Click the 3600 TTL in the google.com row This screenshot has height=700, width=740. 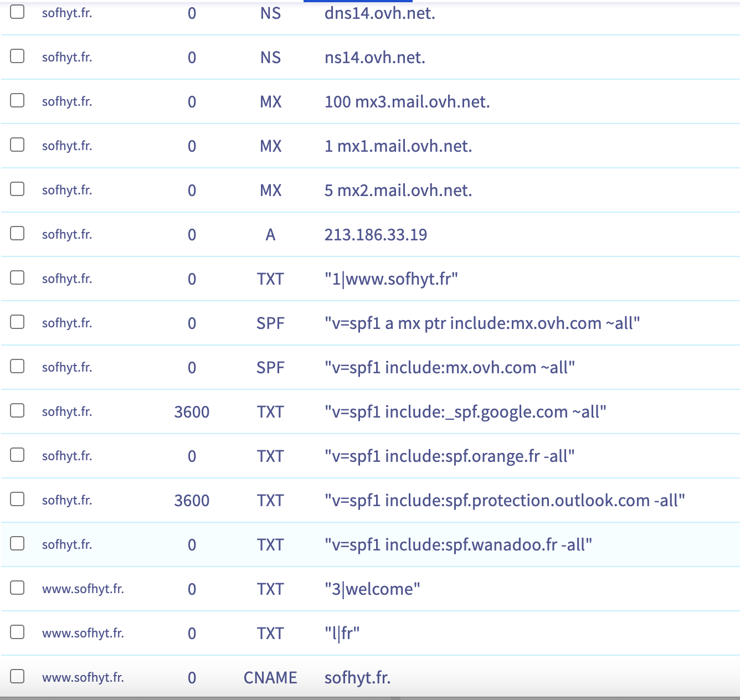(192, 412)
